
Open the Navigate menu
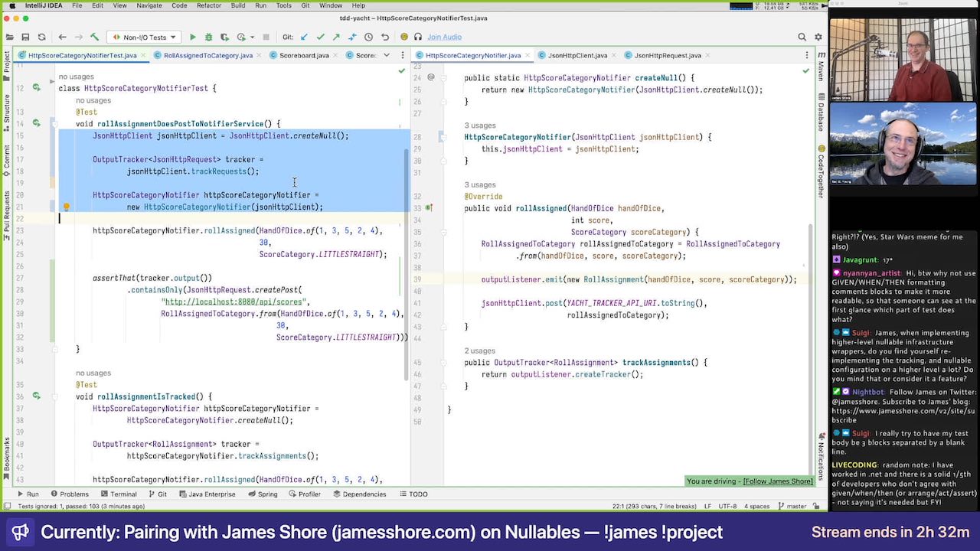(149, 5)
